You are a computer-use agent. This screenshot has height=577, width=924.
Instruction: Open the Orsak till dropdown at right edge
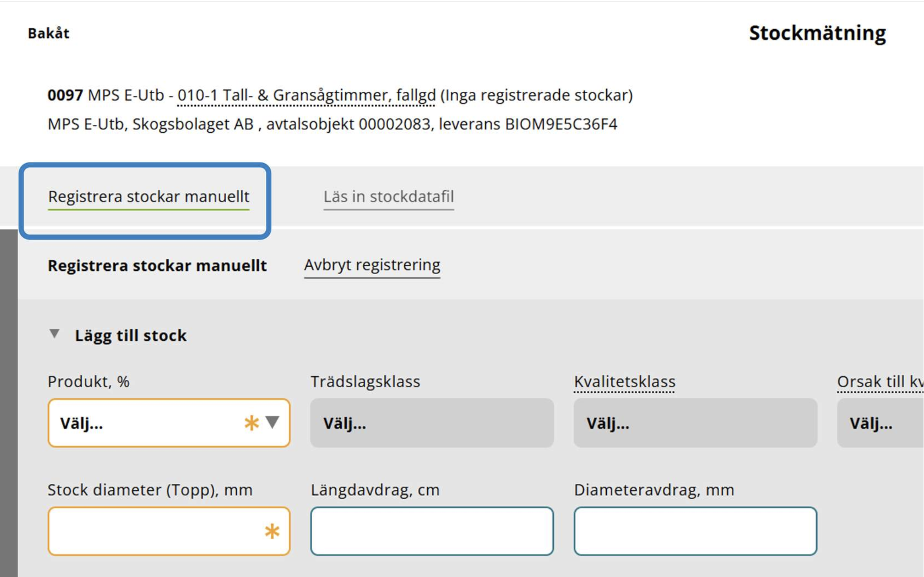coord(880,423)
